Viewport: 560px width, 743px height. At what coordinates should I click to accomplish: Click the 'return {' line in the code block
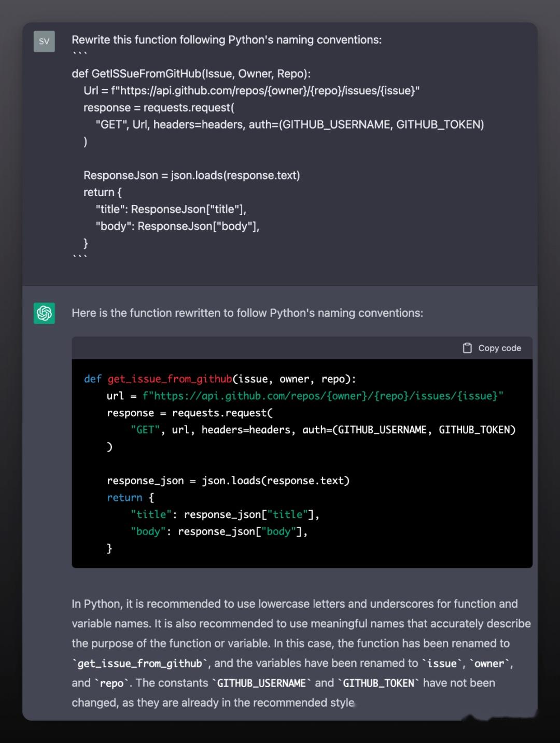pyautogui.click(x=130, y=498)
